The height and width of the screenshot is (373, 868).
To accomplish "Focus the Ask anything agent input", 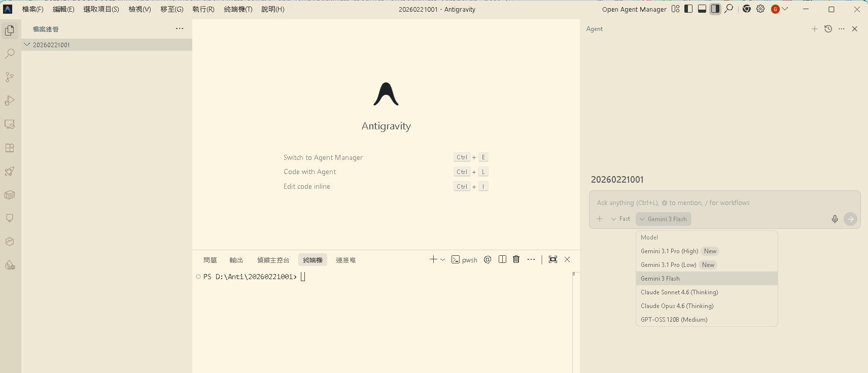I will point(724,202).
